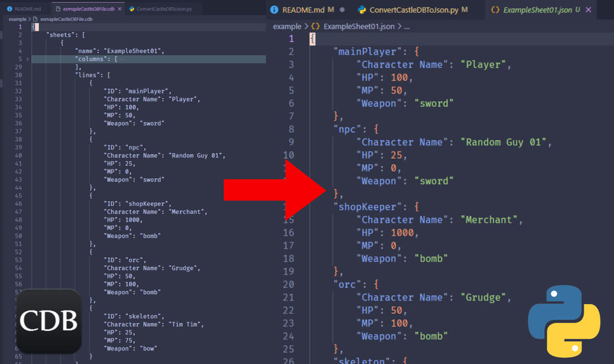Open README.md tab in right editor

303,10
